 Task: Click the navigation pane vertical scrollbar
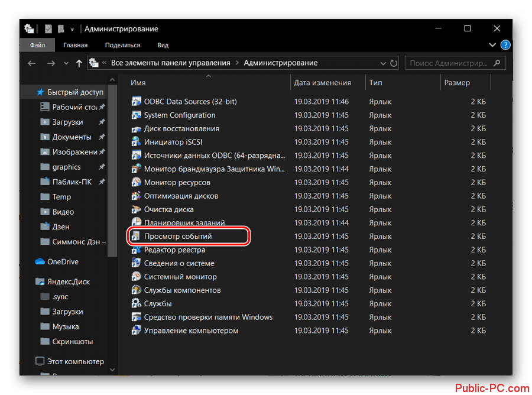pyautogui.click(x=114, y=177)
